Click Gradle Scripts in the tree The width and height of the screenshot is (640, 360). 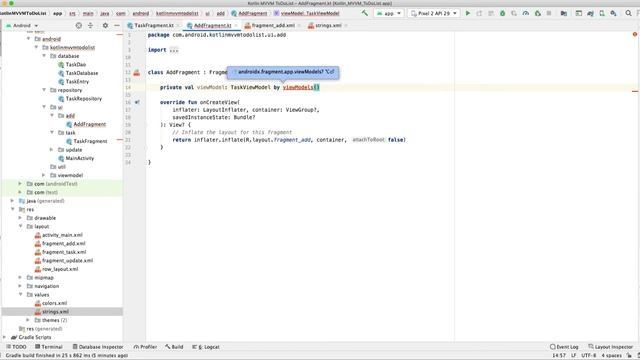[35, 337]
